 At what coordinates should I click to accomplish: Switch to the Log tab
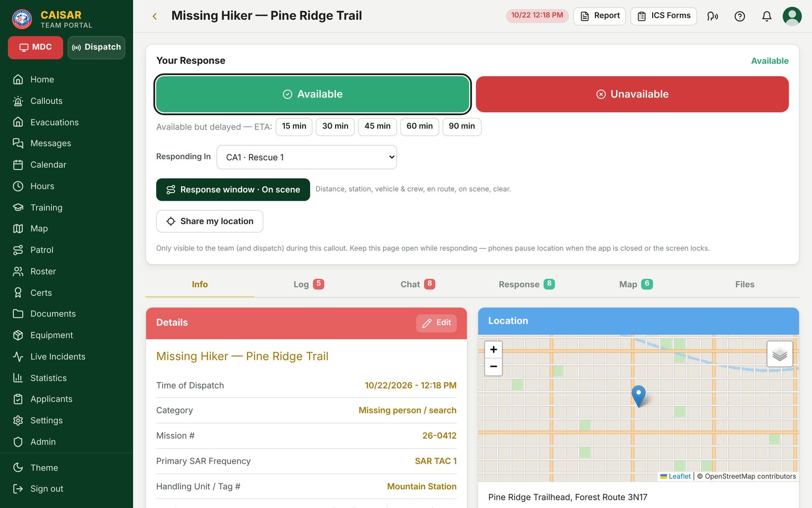coord(309,284)
